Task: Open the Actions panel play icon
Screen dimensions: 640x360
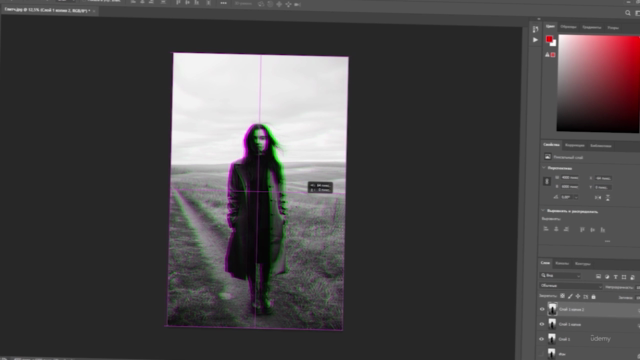Action: point(535,40)
